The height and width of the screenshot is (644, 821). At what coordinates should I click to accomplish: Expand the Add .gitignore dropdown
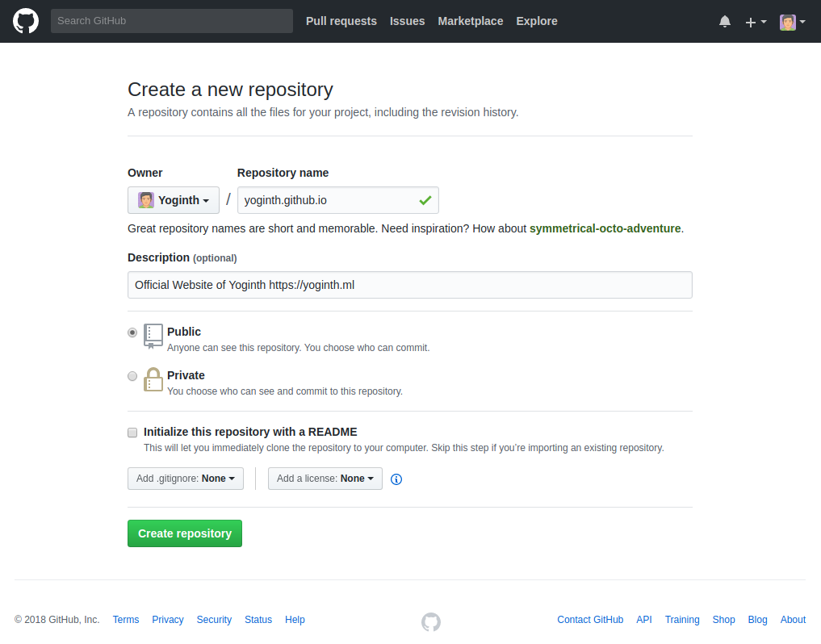click(186, 479)
